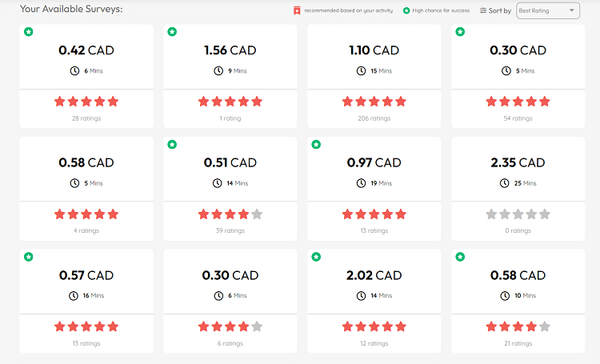600x364 pixels.
Task: Click the empty stars on 2.35 CAD card
Action: [518, 214]
